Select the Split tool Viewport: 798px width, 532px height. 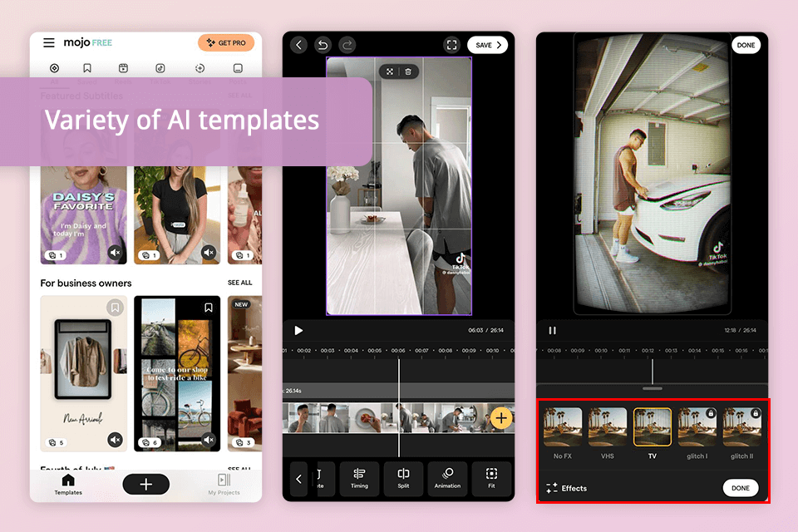[403, 479]
